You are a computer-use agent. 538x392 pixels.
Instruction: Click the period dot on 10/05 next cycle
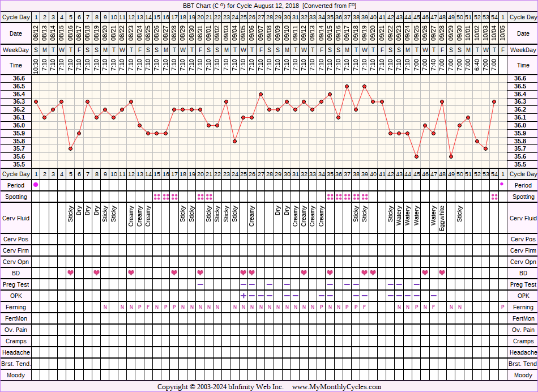coord(502,185)
